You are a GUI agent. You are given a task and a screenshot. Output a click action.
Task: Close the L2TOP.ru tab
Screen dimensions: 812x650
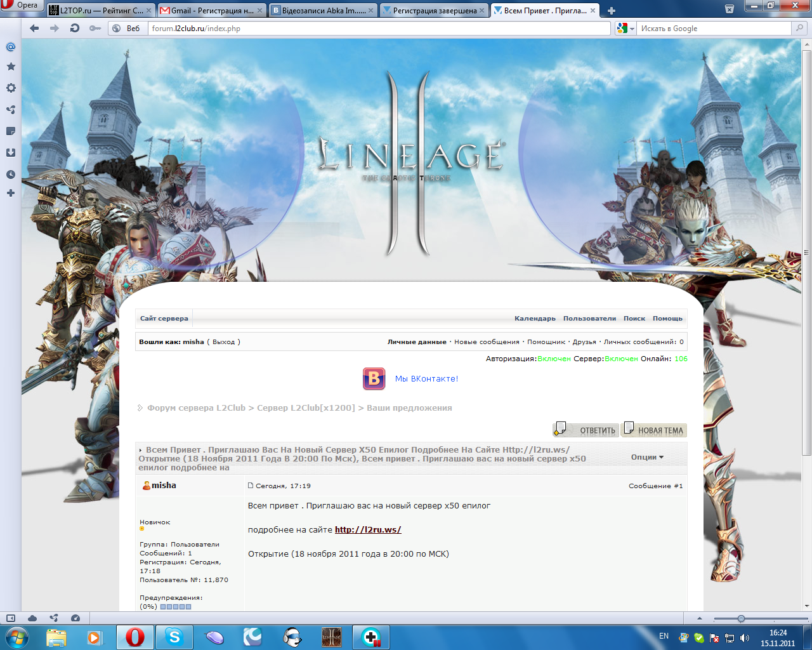point(149,11)
